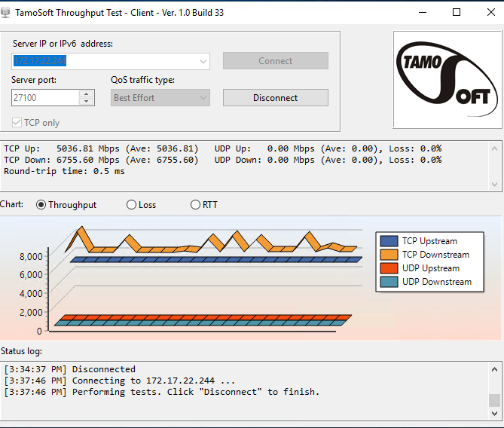Click the 'QoS traffic type:' label
The width and height of the screenshot is (504, 428).
pos(142,80)
